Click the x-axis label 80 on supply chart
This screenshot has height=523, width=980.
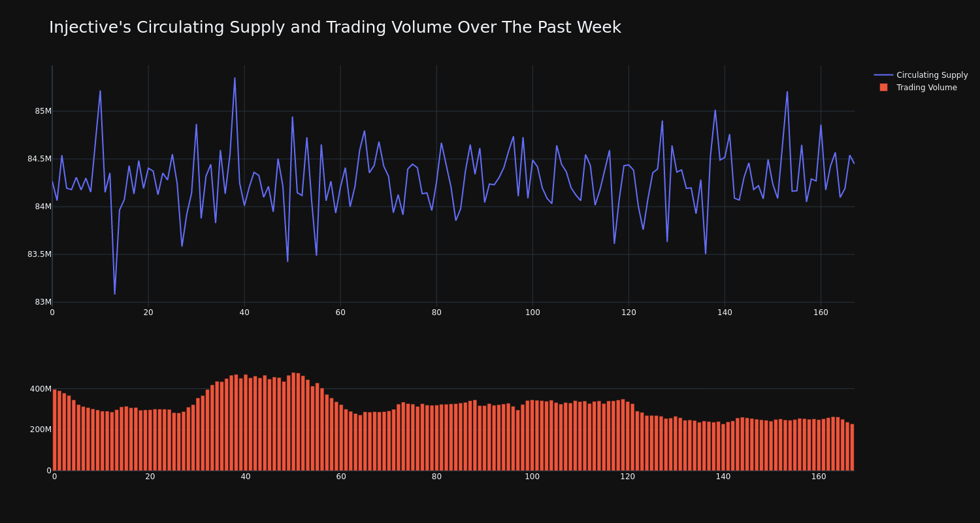click(436, 312)
